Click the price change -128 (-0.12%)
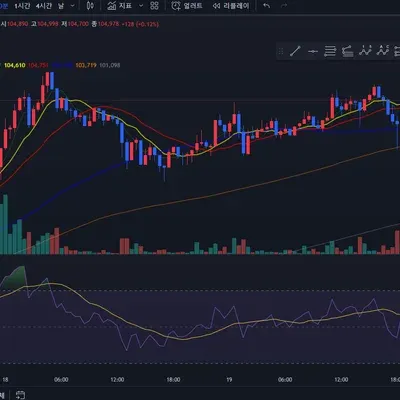The image size is (400, 400). tap(140, 24)
